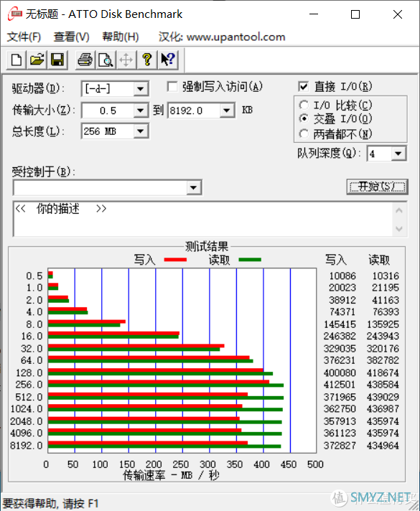Minimize the ATTO Disk Benchmark window

click(314, 14)
